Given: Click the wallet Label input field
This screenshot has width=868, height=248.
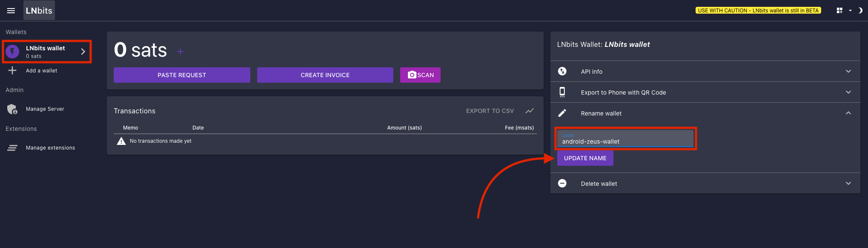Looking at the screenshot, I should (x=625, y=139).
